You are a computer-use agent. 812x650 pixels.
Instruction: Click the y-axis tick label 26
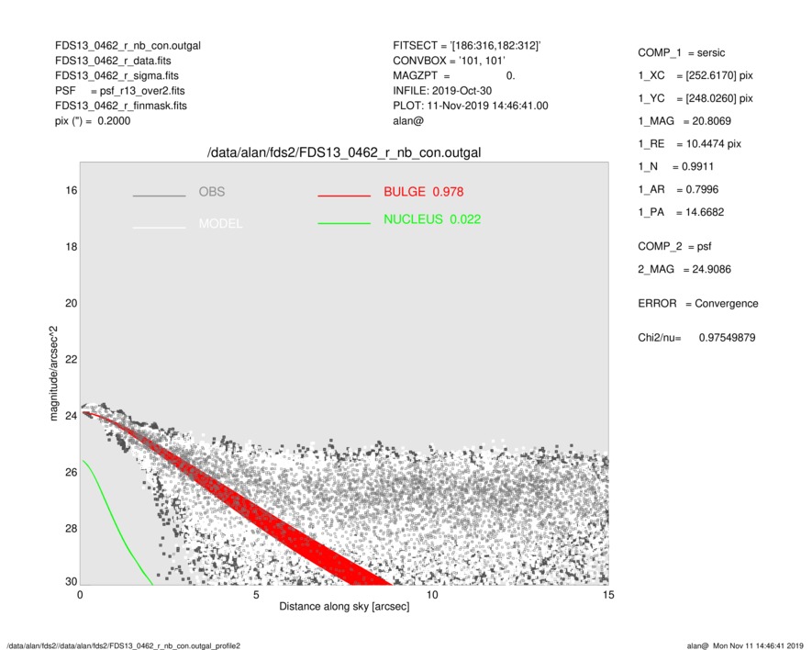click(x=72, y=472)
